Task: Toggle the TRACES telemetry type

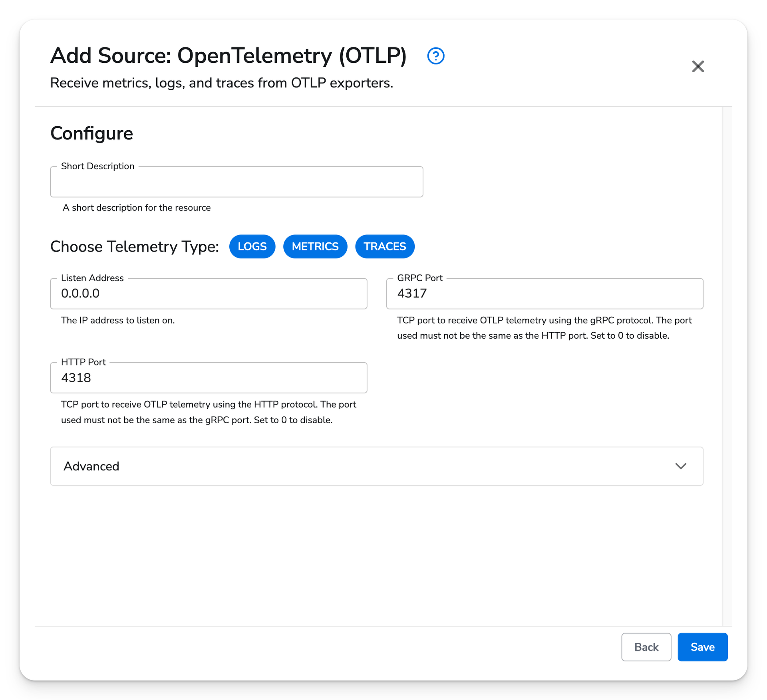Action: [384, 246]
